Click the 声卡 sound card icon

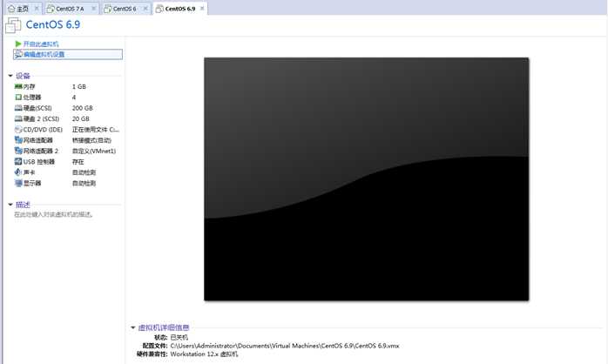[18, 172]
